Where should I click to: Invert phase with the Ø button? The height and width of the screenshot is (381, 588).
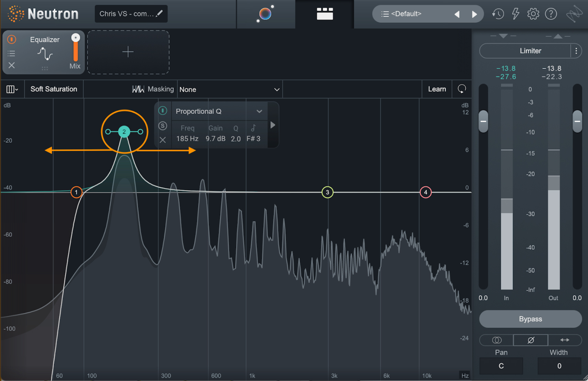tap(531, 340)
